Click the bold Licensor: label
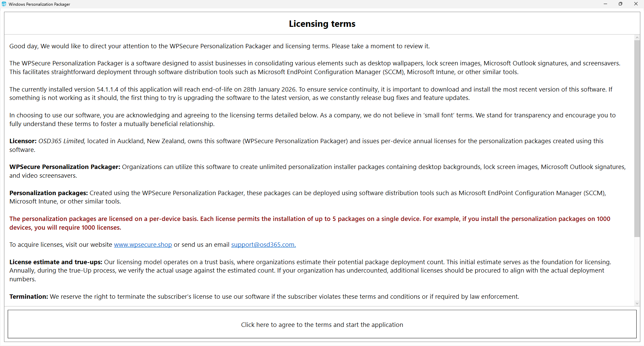Screen dimensions: 644x346 pos(23,141)
